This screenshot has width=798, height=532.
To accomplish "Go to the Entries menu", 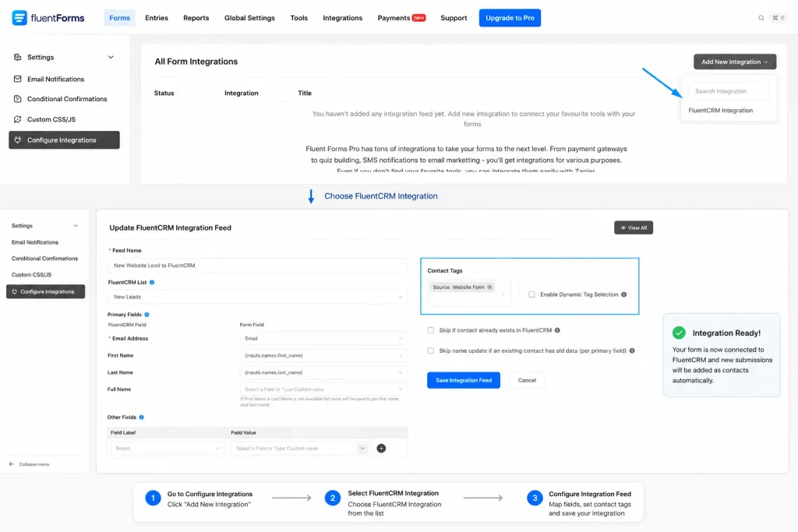I will click(x=156, y=18).
